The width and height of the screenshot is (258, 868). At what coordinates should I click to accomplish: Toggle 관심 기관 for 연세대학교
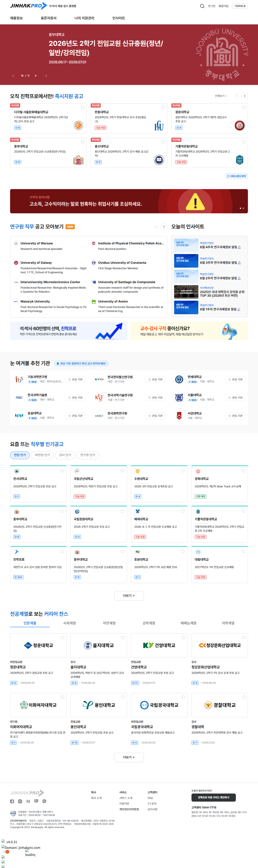(235, 379)
